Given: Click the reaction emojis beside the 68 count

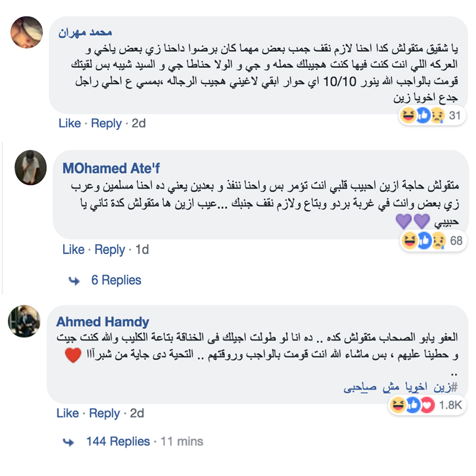Looking at the screenshot, I should coord(424,241).
